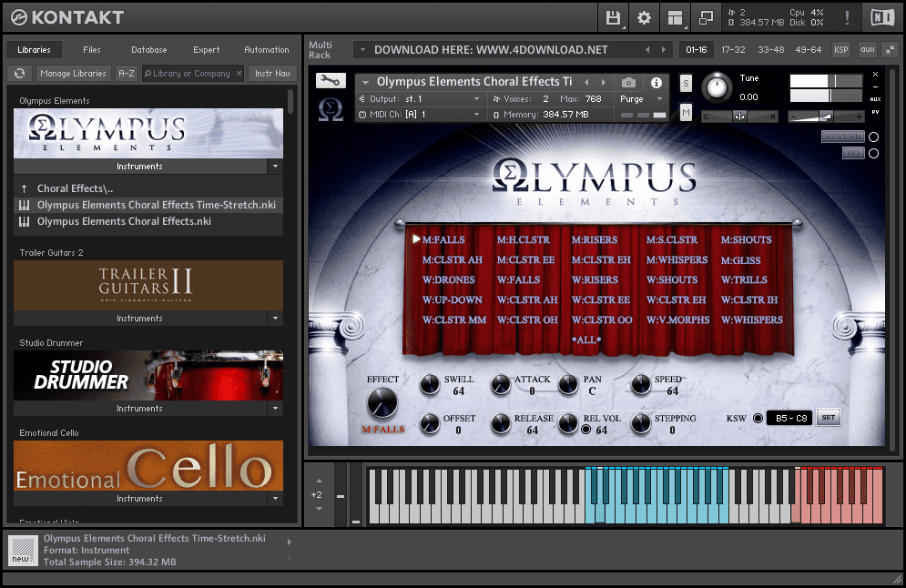906x588 pixels.
Task: Toggle Solo button S
Action: 686,83
